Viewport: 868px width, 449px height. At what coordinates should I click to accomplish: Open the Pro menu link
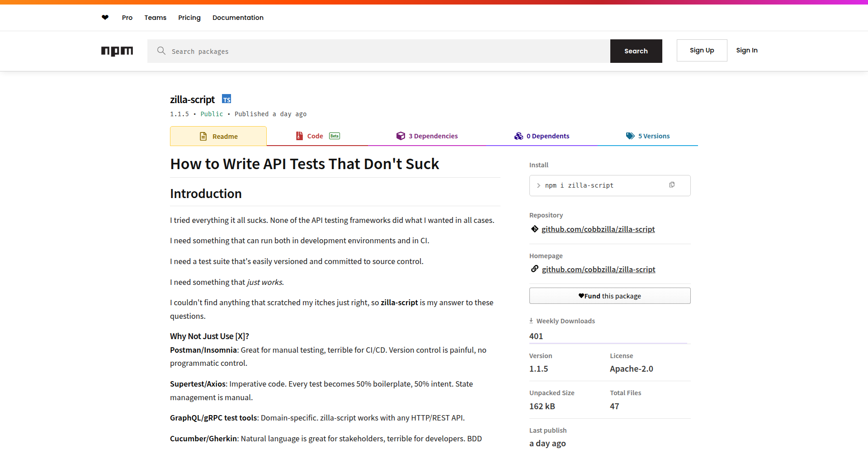127,18
